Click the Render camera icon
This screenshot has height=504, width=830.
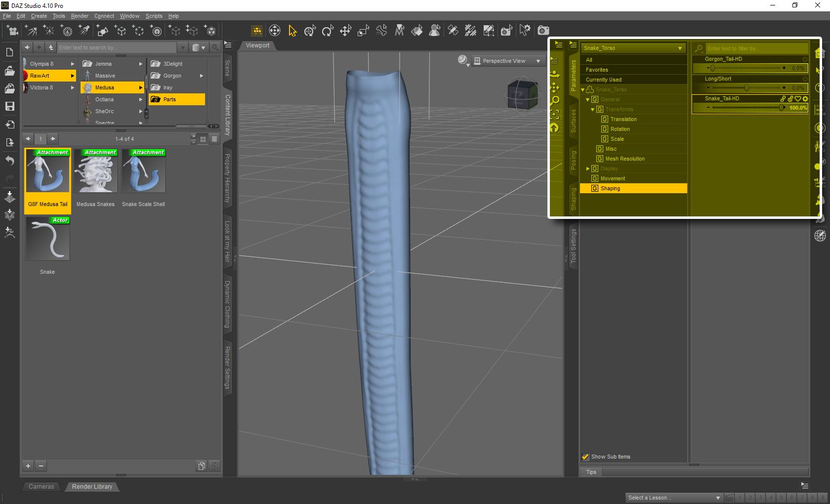(543, 31)
